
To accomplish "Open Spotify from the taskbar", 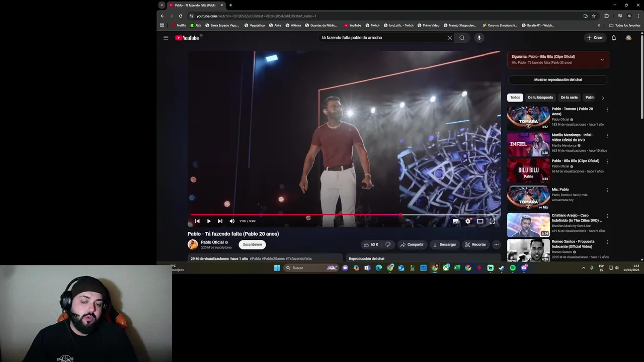I will 513,268.
